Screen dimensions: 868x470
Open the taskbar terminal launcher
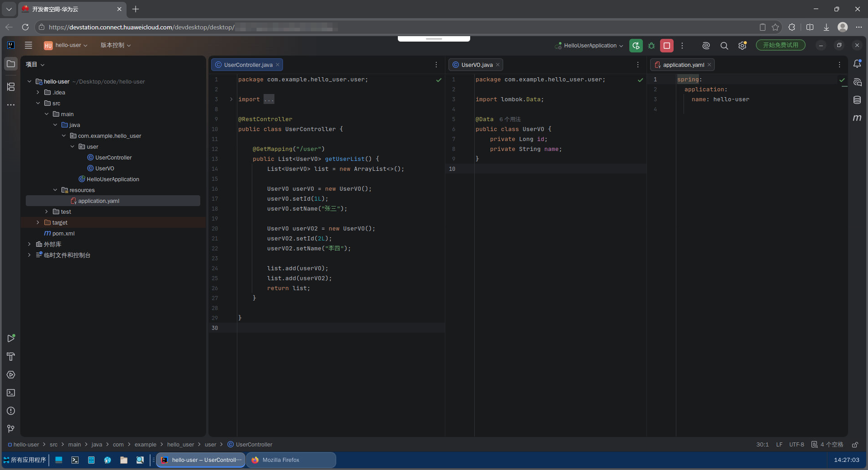pyautogui.click(x=75, y=460)
